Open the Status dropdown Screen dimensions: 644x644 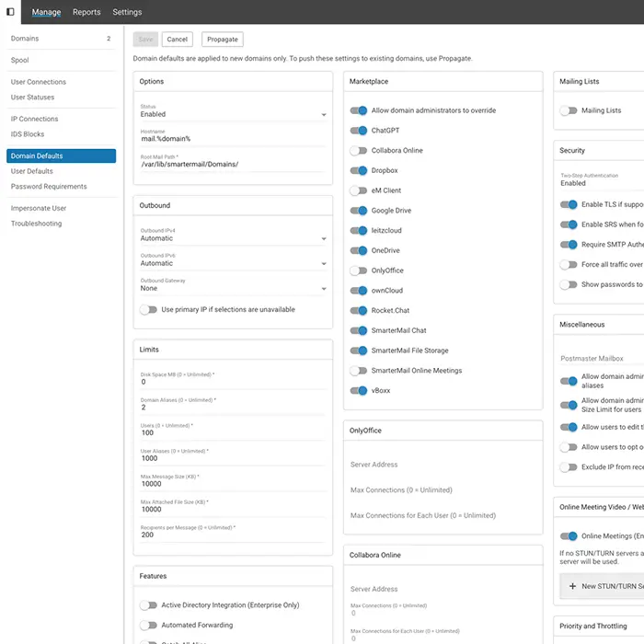233,111
